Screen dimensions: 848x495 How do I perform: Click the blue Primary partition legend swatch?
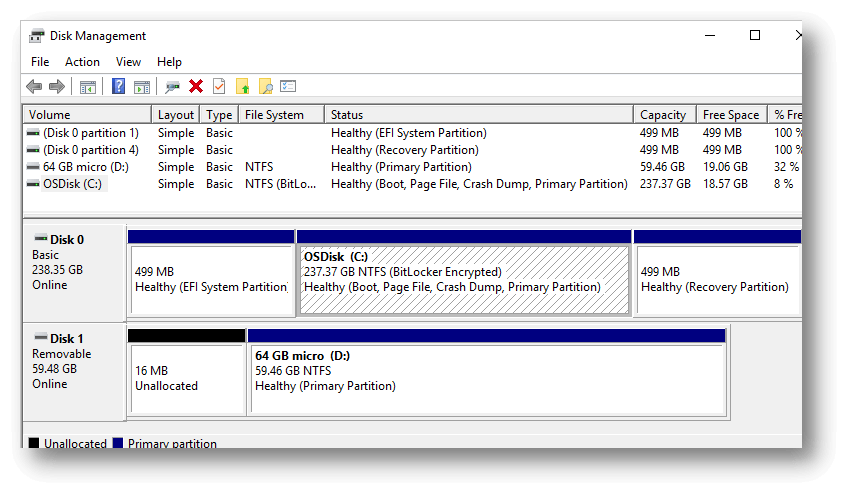[118, 443]
